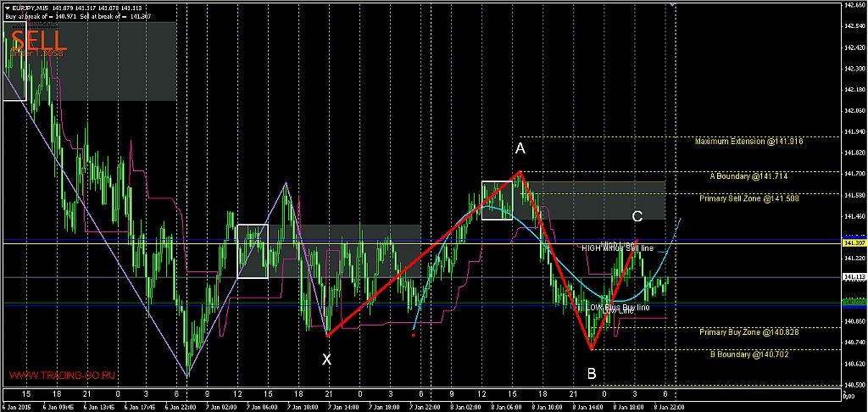868x412 pixels.
Task: Click 141.940 on the price axis
Action: [x=854, y=131]
